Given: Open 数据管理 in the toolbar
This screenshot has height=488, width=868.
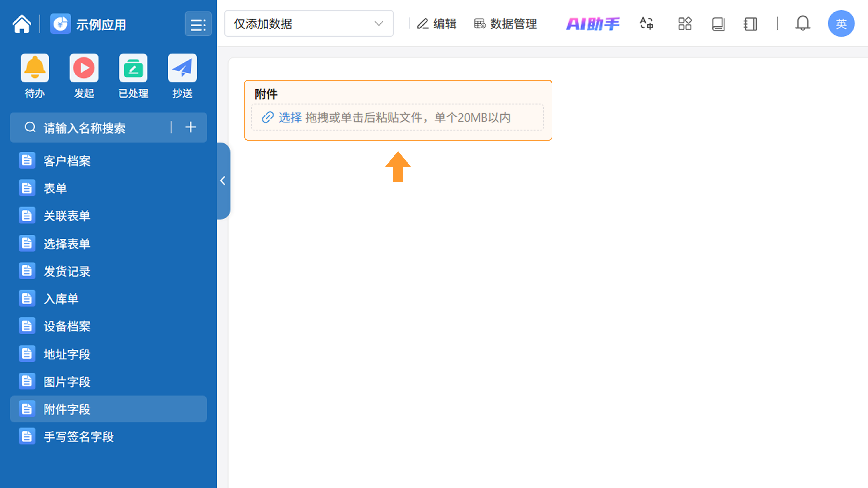Looking at the screenshot, I should coord(505,24).
